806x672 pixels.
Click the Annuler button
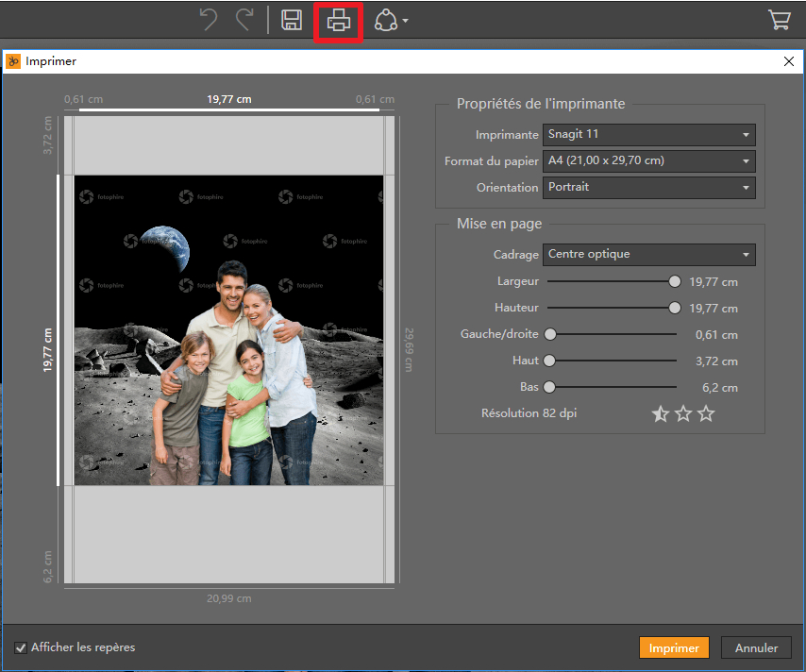tap(756, 647)
